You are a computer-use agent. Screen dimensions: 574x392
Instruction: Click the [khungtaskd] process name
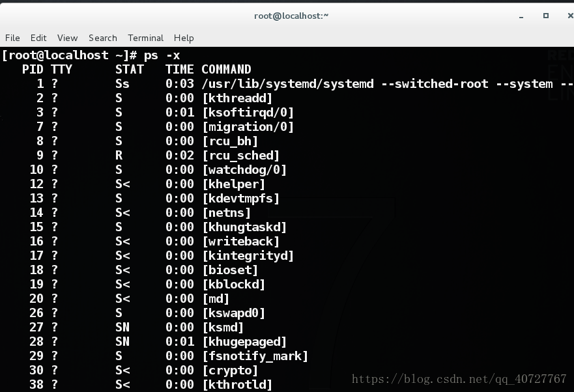click(x=244, y=227)
